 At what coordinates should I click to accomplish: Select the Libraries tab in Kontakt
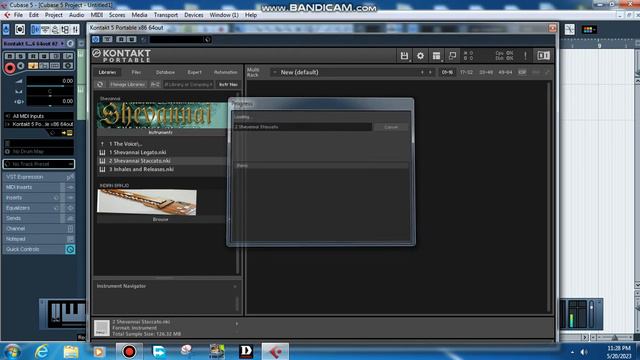[107, 72]
